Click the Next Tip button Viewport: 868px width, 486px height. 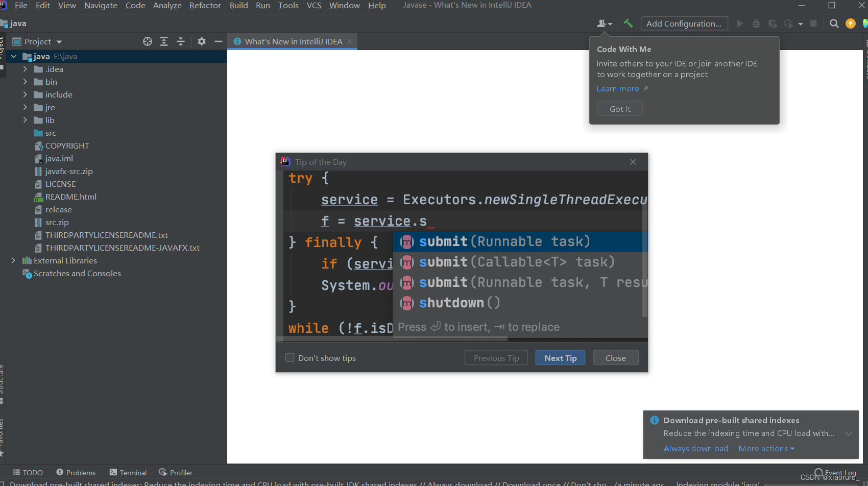pyautogui.click(x=560, y=358)
